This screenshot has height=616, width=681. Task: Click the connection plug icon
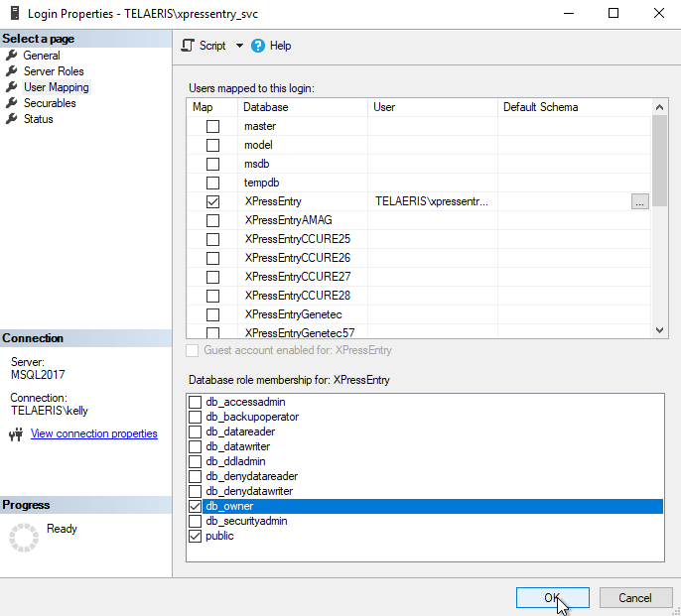tap(16, 433)
